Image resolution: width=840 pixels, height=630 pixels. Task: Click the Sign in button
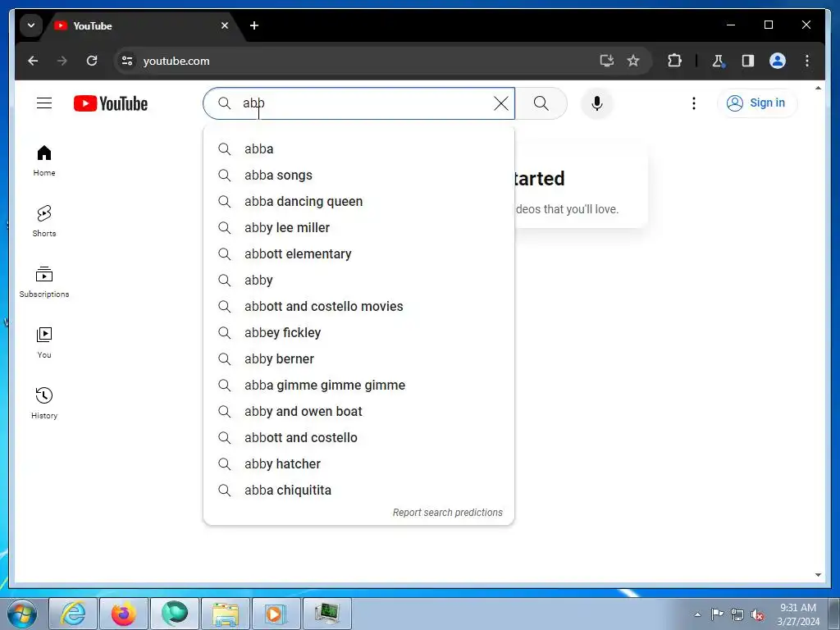(x=756, y=103)
